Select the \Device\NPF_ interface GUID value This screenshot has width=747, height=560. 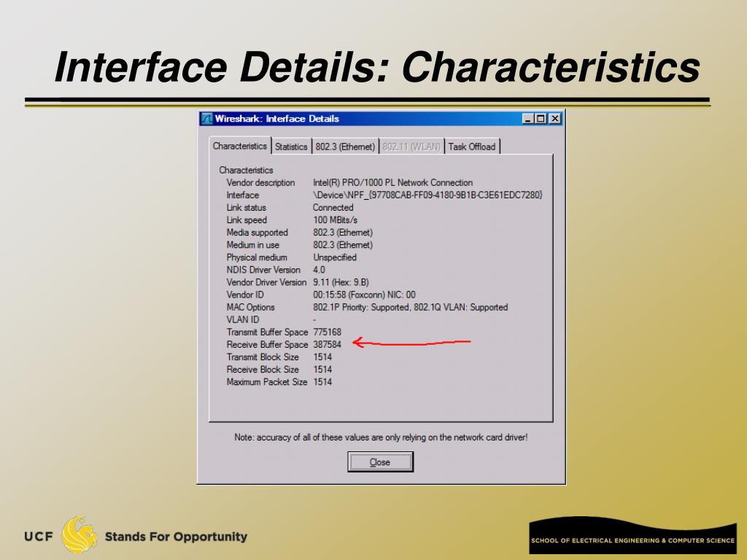tap(427, 195)
